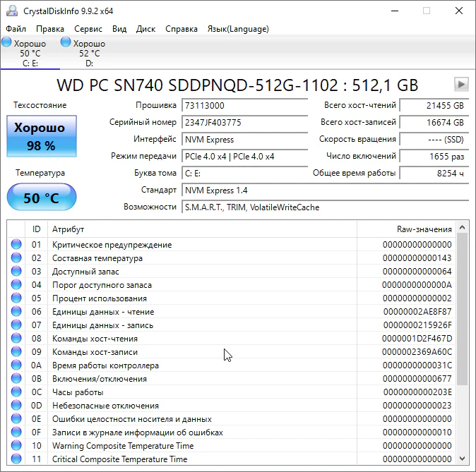476x472 pixels.
Task: Click the scroll down arrow of attribute list
Action: (x=462, y=459)
